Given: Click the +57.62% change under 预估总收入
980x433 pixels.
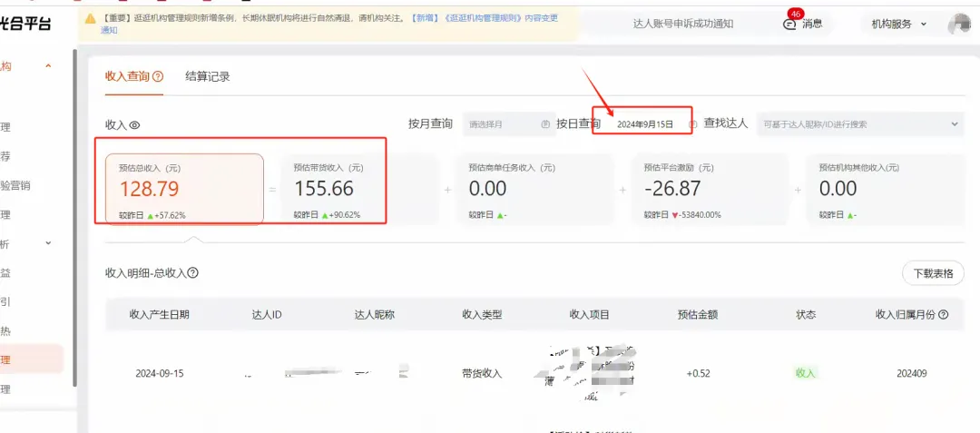Looking at the screenshot, I should (170, 215).
